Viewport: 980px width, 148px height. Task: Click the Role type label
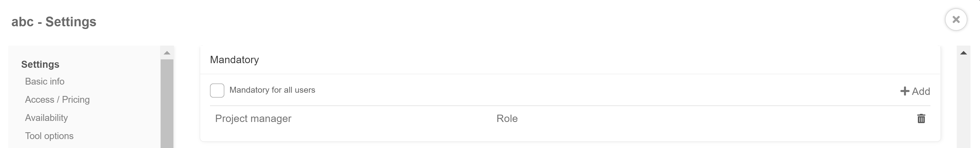[x=507, y=119]
